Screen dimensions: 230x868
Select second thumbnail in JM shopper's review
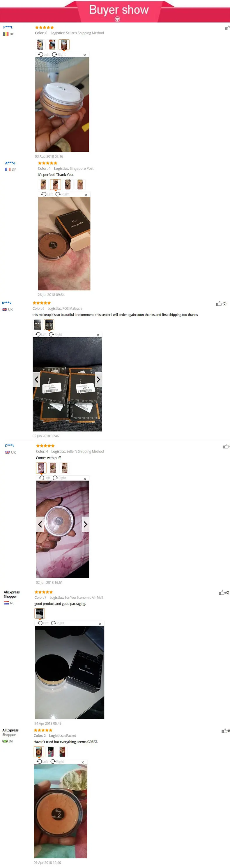coord(51,752)
